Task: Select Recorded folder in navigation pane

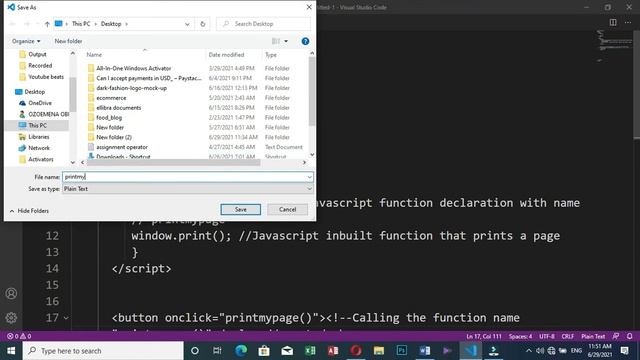Action: click(40, 65)
